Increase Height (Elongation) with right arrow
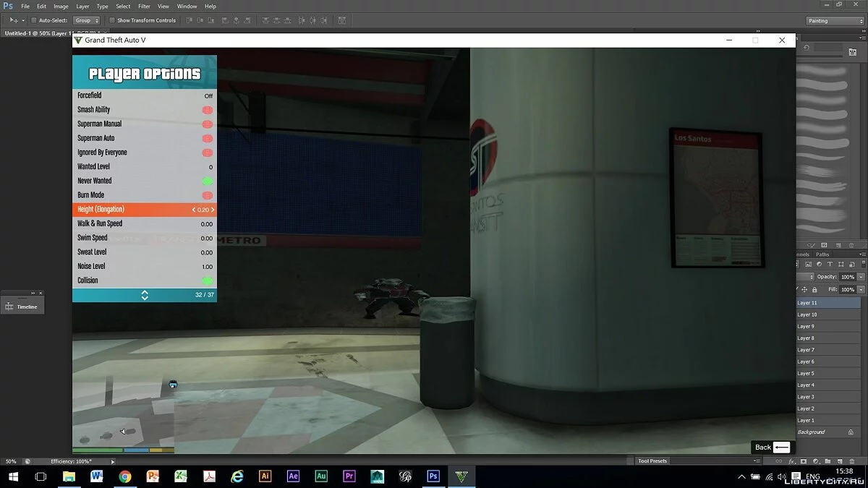The height and width of the screenshot is (488, 868). tap(213, 210)
